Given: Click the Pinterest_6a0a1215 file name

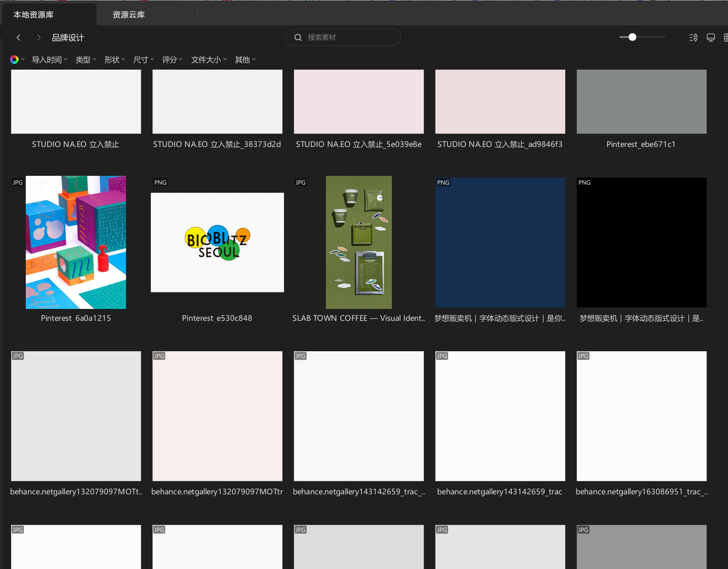Looking at the screenshot, I should pos(76,318).
